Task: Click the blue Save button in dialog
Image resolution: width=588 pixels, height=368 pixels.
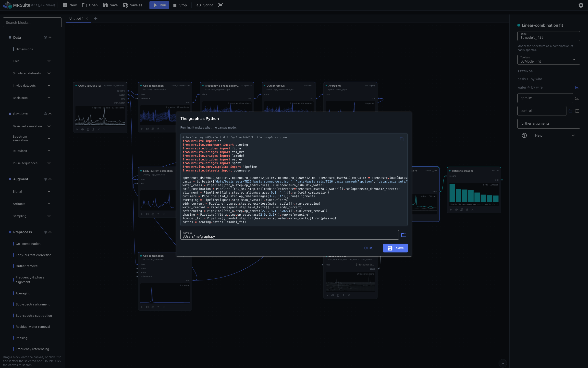Action: coord(395,248)
